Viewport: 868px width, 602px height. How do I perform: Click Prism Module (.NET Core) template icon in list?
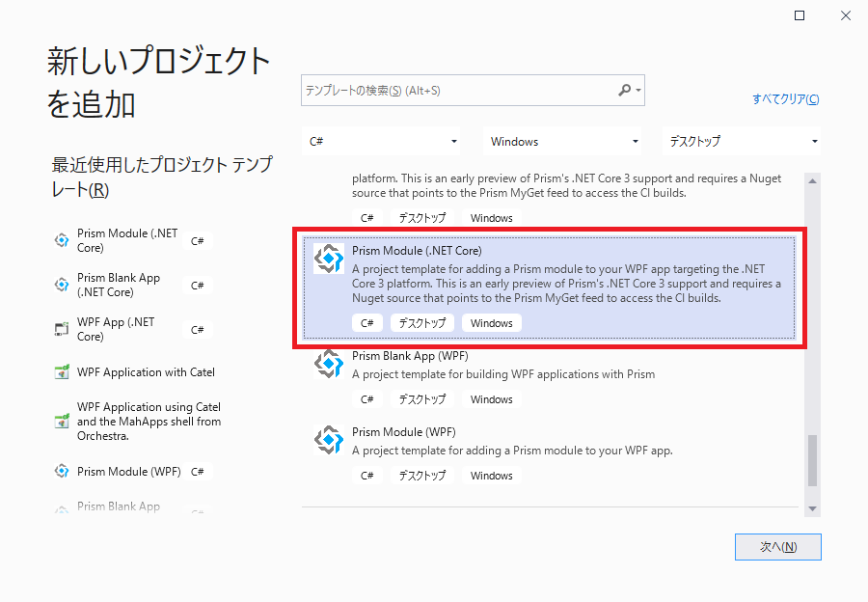[329, 259]
